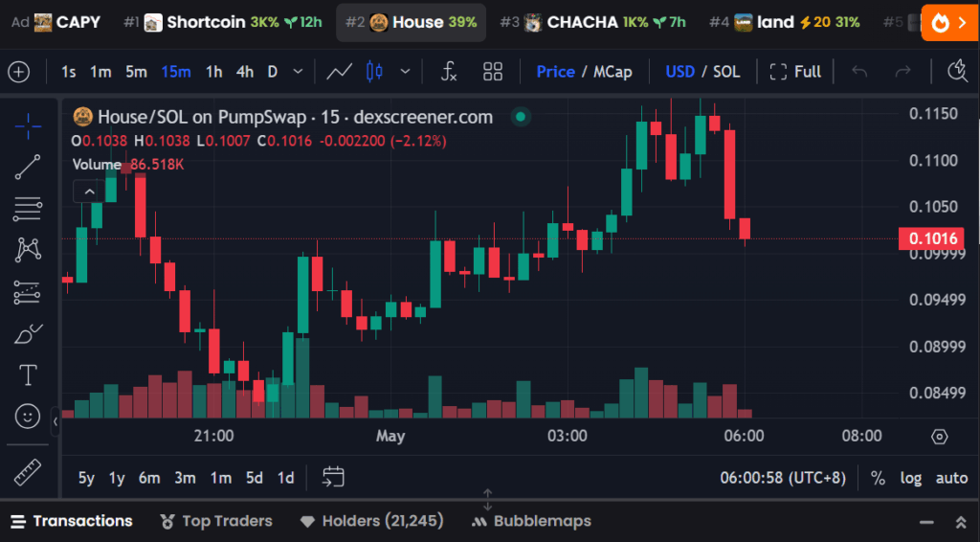
Task: Zoom chart range to 6m
Action: pos(149,478)
